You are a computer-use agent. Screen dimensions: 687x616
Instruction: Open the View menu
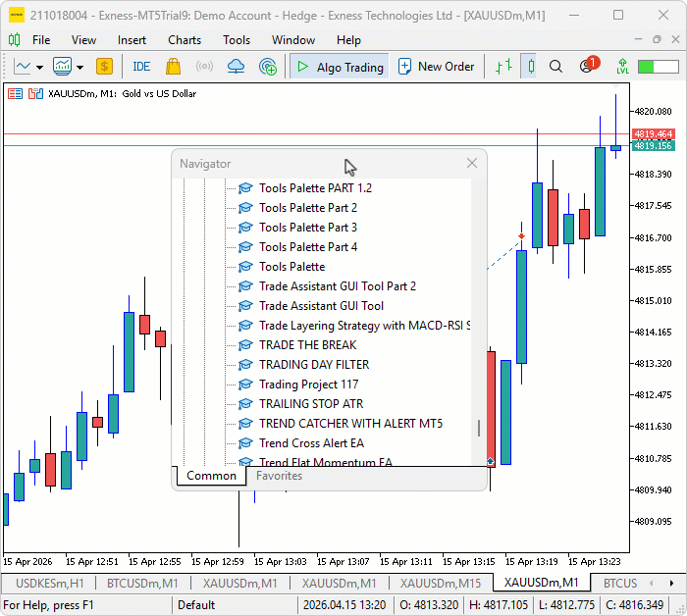(83, 40)
